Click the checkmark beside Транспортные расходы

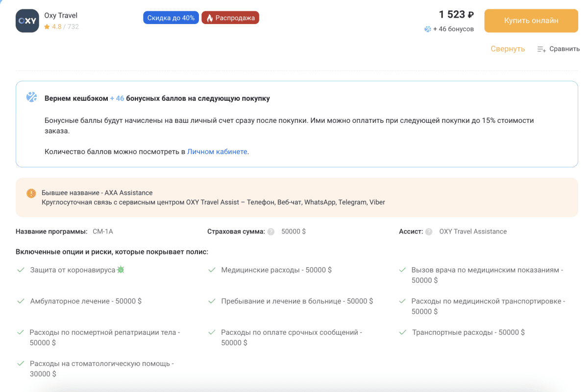[x=402, y=332]
